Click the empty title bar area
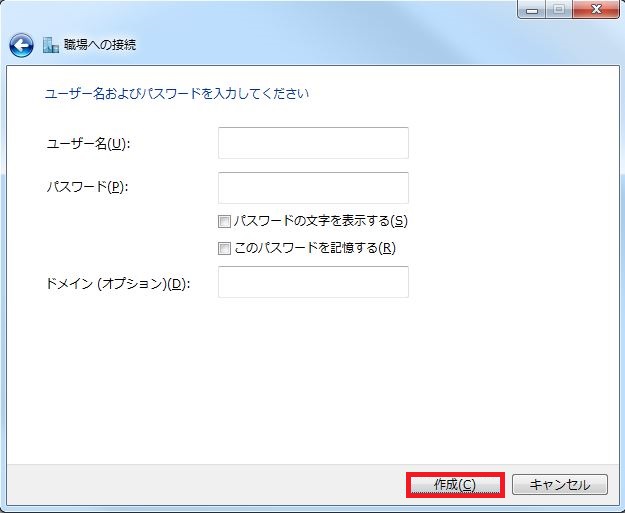Screen dimensions: 625x513 tap(300, 12)
